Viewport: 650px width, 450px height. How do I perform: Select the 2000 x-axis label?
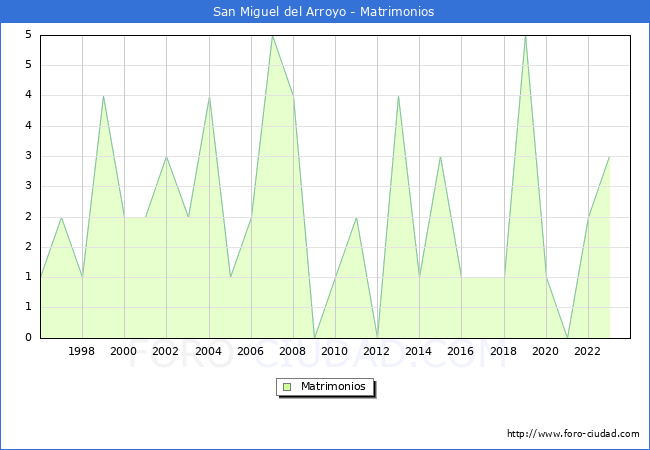coord(124,351)
